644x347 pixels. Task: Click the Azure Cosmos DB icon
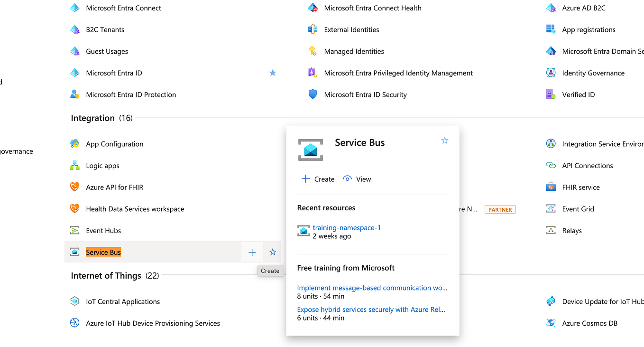coord(551,323)
